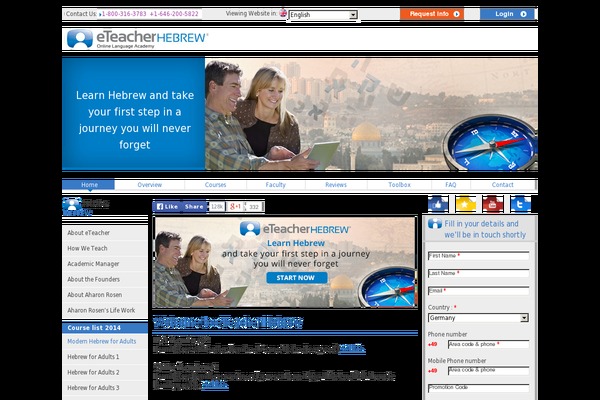Click the small eTeacher logo above sidebar

(86, 206)
